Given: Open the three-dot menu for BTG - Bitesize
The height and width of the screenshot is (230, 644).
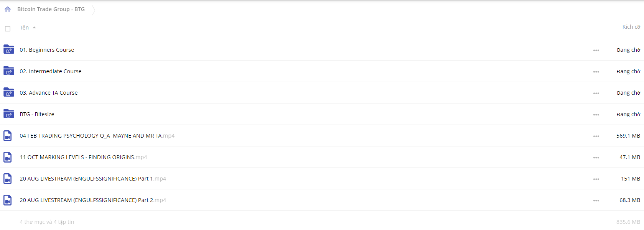Looking at the screenshot, I should coord(596,115).
